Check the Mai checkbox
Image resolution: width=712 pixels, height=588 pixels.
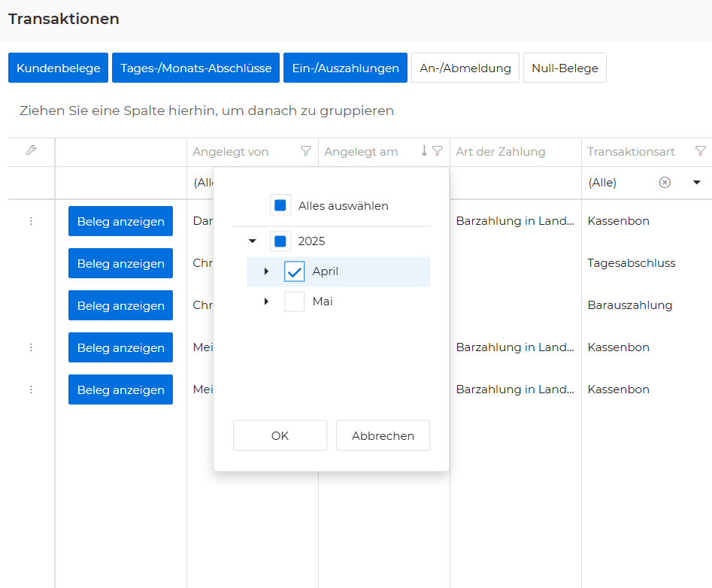coord(294,302)
